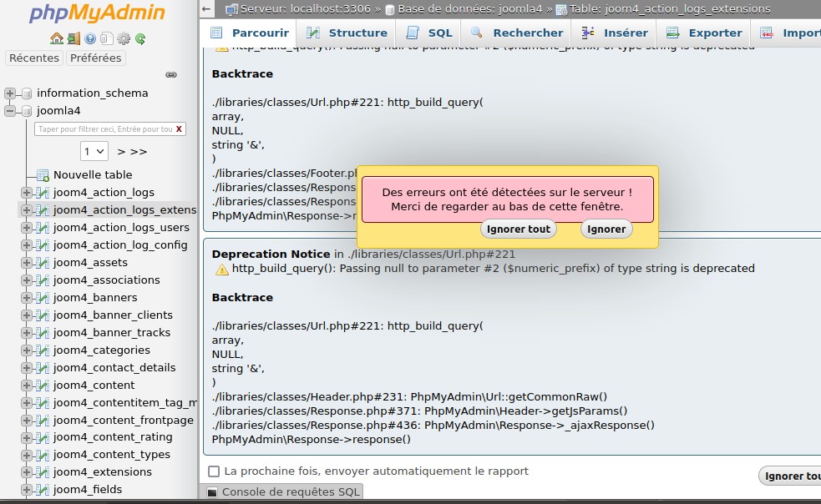Click Nouvelle table icon
Screen dimensions: 821x504
click(x=43, y=175)
